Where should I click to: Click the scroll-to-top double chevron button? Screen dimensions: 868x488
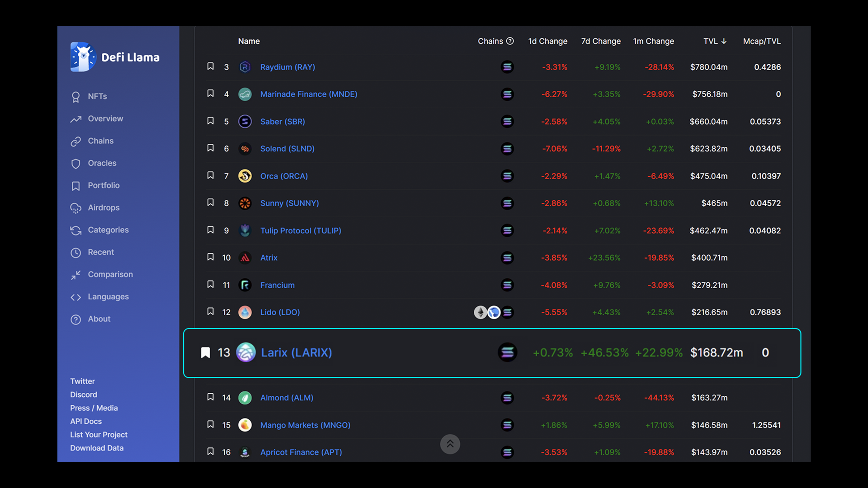click(x=450, y=444)
